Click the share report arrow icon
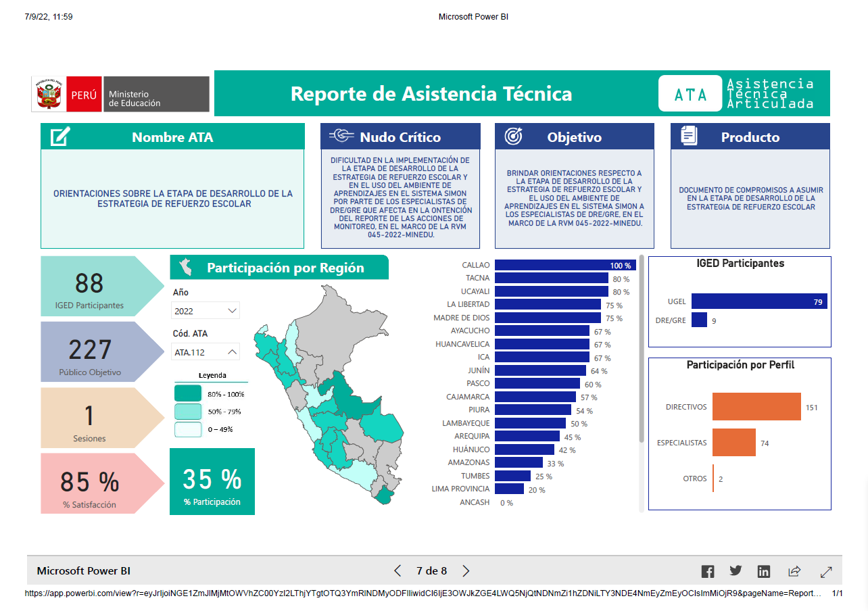This screenshot has height=611, width=868. 794,571
